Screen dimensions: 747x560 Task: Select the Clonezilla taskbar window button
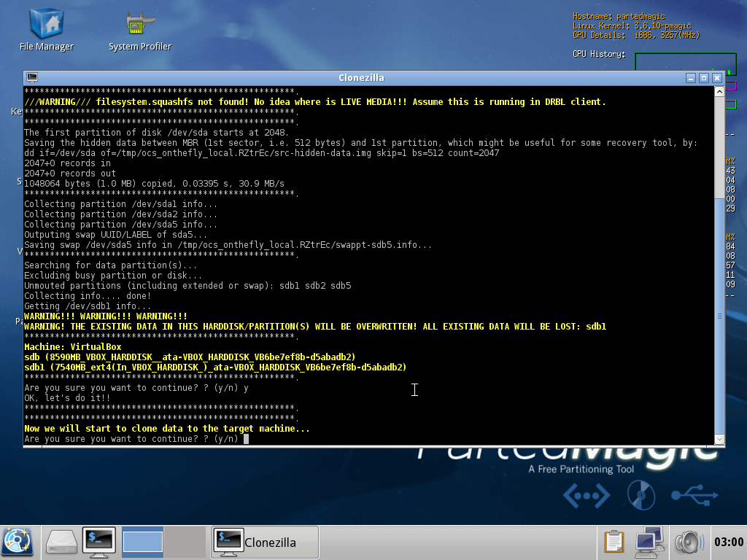click(x=265, y=542)
